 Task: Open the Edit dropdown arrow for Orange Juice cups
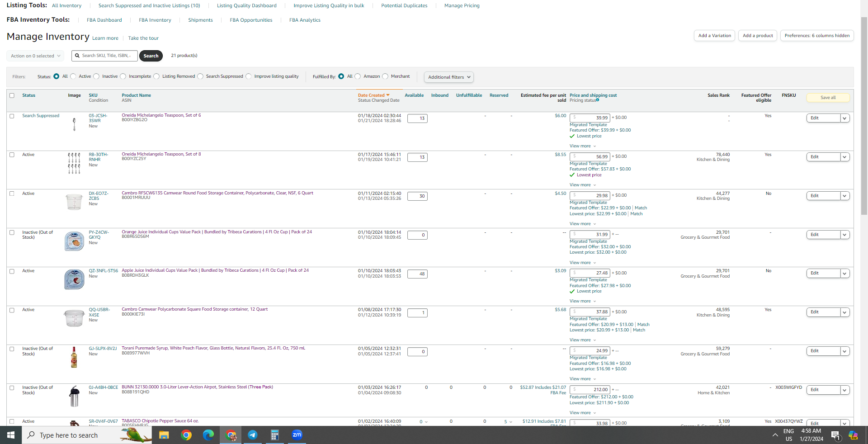(844, 235)
